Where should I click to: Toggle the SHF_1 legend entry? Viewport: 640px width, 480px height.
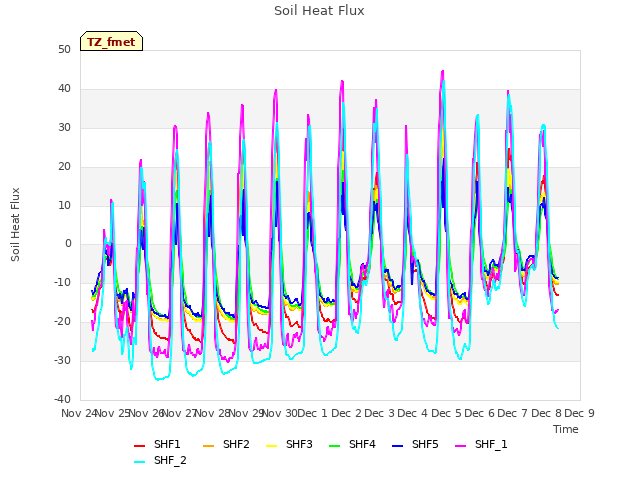click(x=481, y=444)
